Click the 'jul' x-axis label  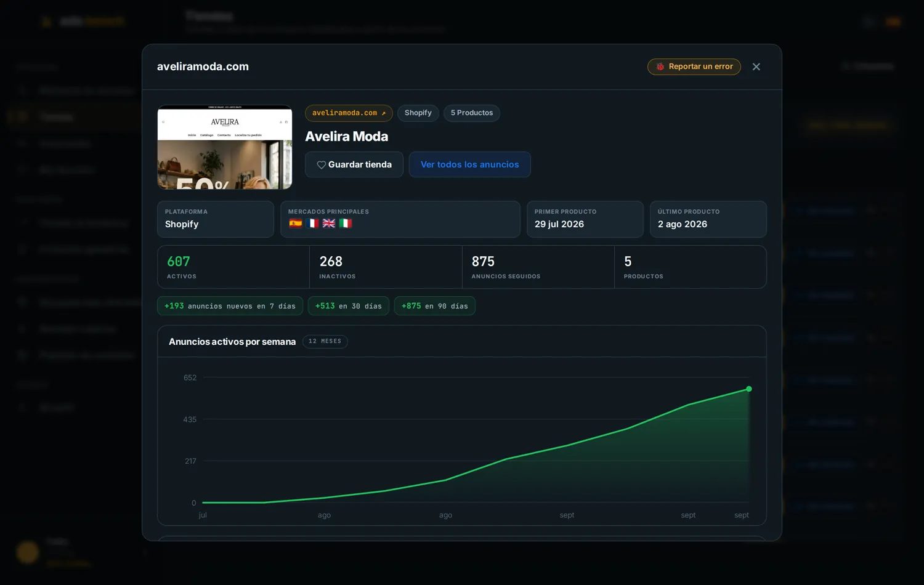coord(203,515)
